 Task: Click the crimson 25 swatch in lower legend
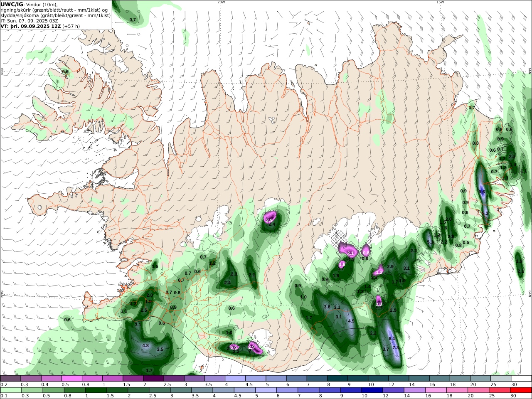click(500, 390)
